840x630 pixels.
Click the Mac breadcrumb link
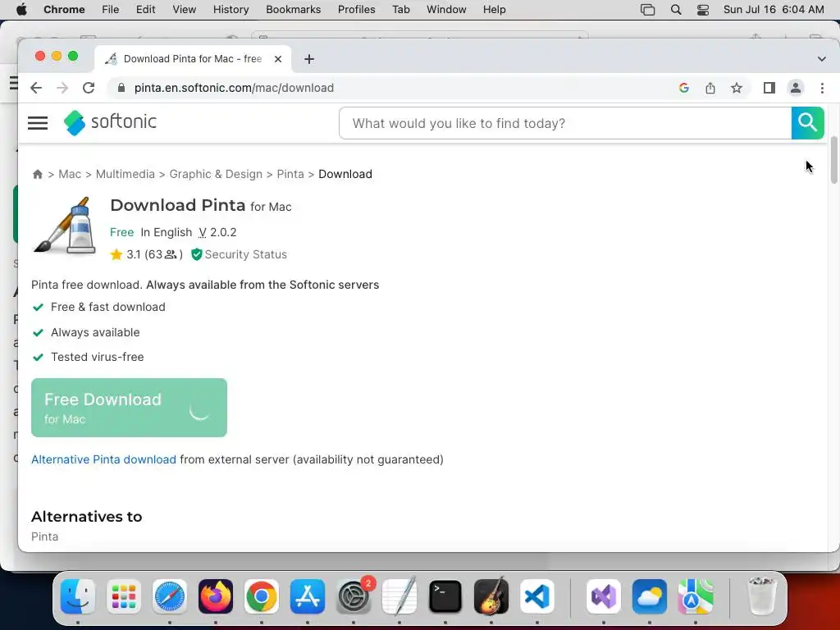coord(70,174)
